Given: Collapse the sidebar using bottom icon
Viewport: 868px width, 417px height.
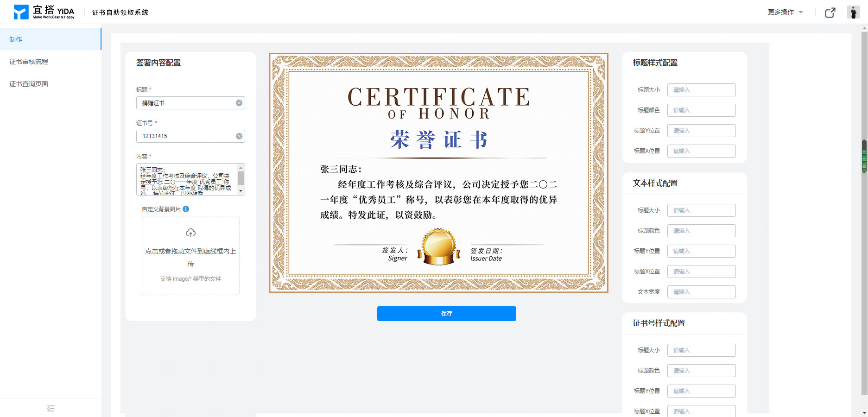Looking at the screenshot, I should point(51,408).
